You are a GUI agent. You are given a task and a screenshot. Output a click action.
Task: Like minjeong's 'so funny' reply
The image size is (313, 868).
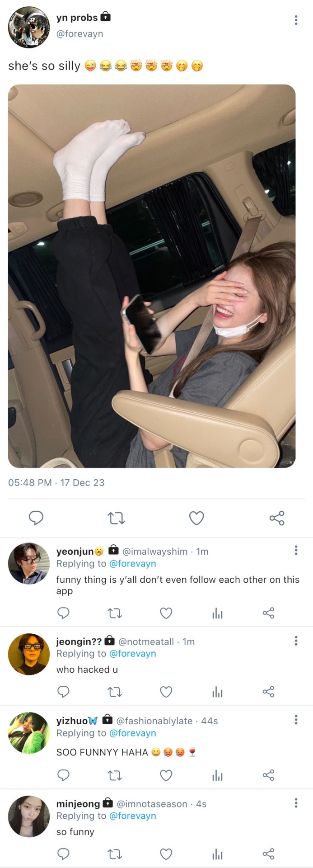(x=166, y=854)
